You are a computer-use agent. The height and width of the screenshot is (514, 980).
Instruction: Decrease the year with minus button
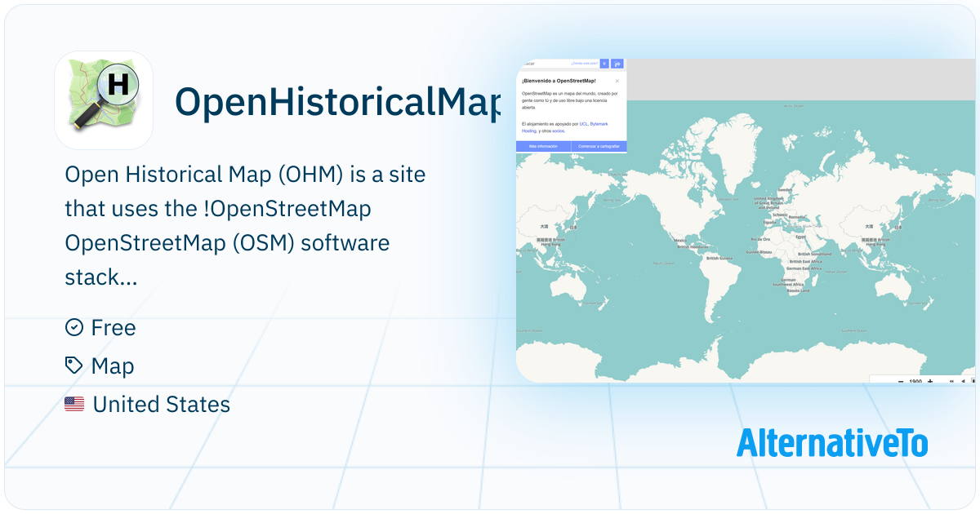[901, 381]
